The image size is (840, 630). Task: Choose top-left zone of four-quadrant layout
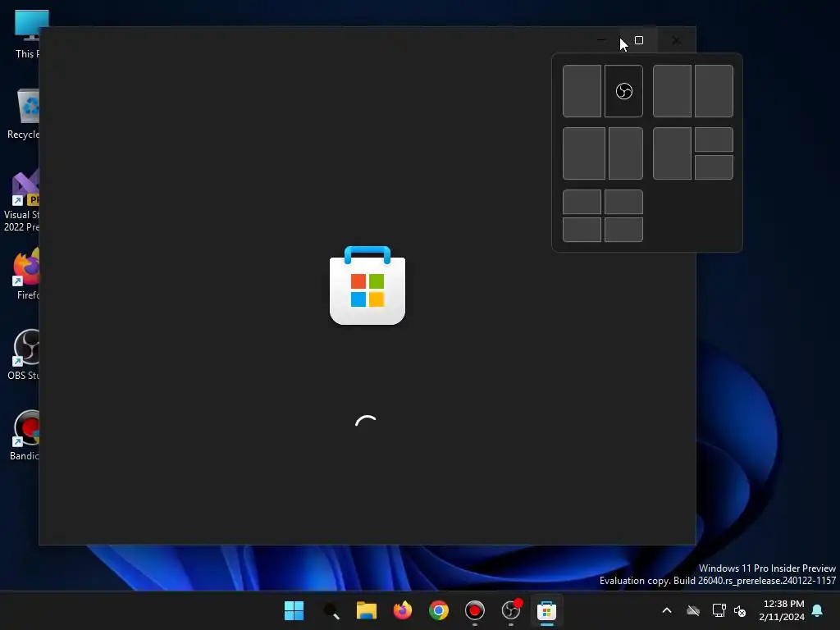click(x=582, y=202)
